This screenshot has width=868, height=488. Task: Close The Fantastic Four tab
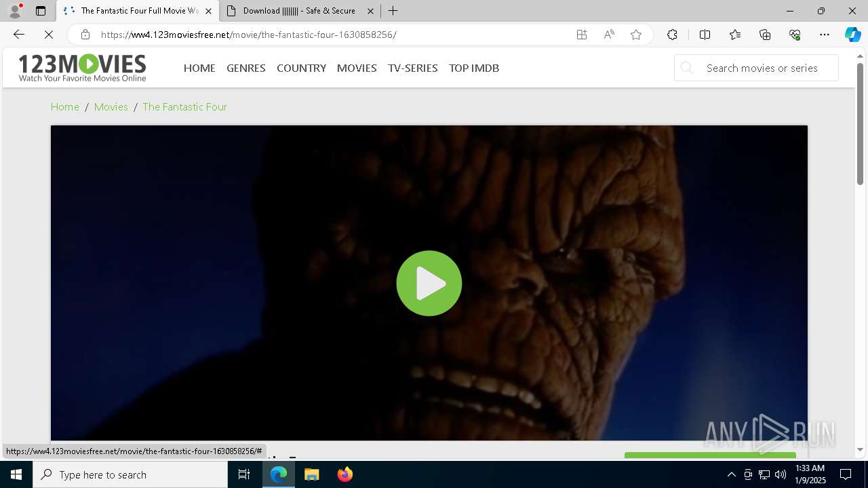pos(208,11)
